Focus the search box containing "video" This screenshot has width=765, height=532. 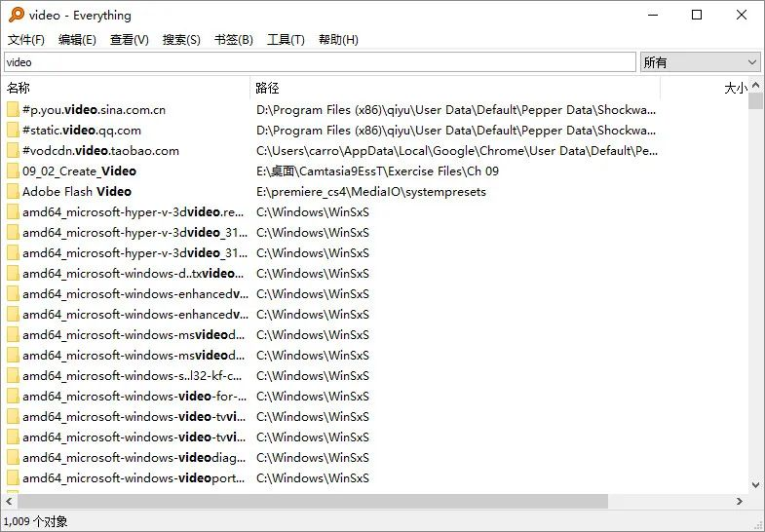tap(320, 62)
